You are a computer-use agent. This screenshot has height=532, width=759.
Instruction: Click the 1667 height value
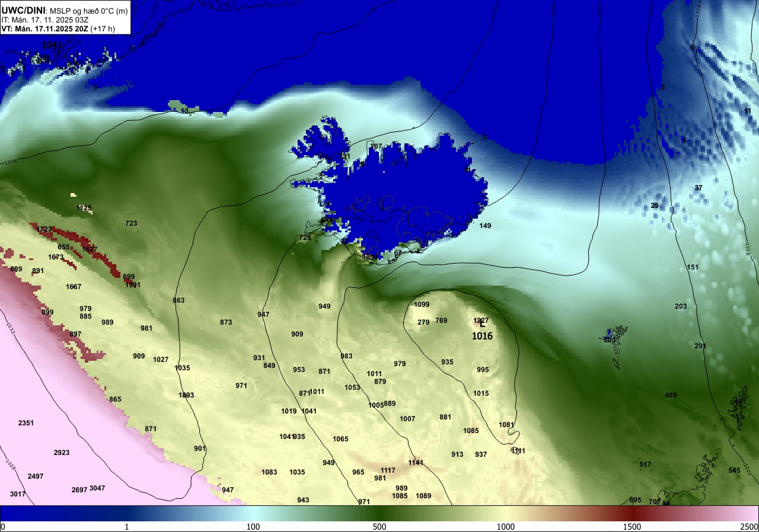tap(74, 287)
